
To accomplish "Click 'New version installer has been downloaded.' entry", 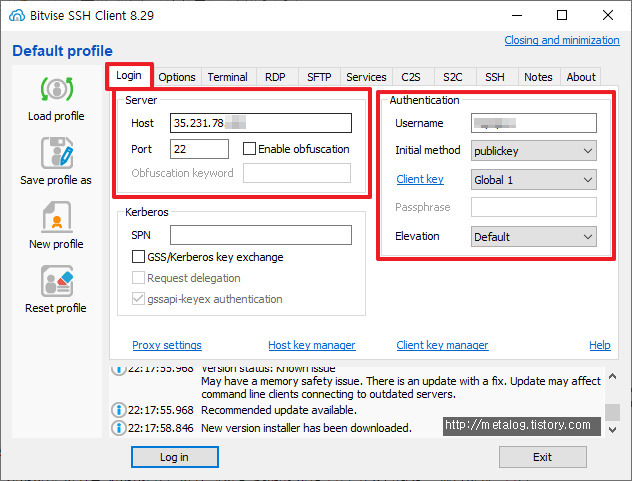I will 306,428.
